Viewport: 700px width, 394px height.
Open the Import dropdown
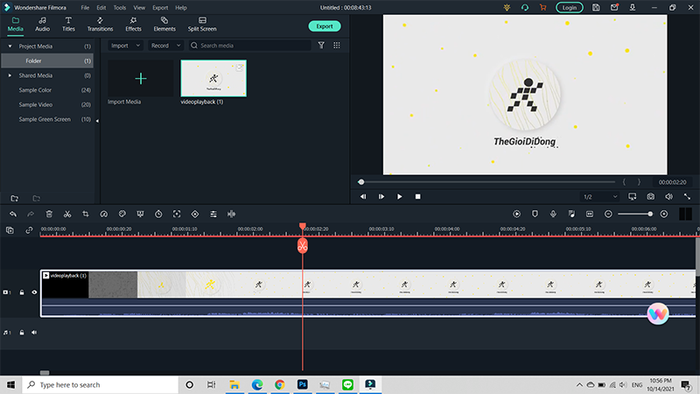pos(125,46)
